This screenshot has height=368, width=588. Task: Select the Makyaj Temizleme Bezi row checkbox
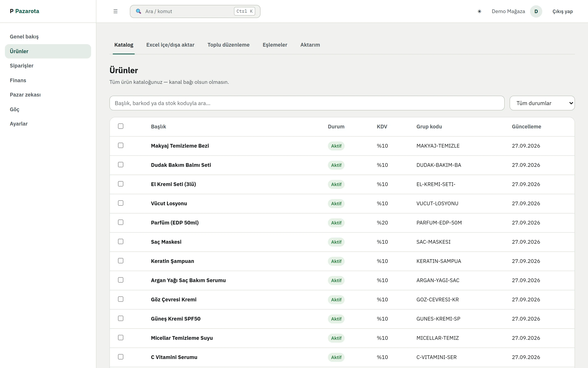(x=120, y=145)
